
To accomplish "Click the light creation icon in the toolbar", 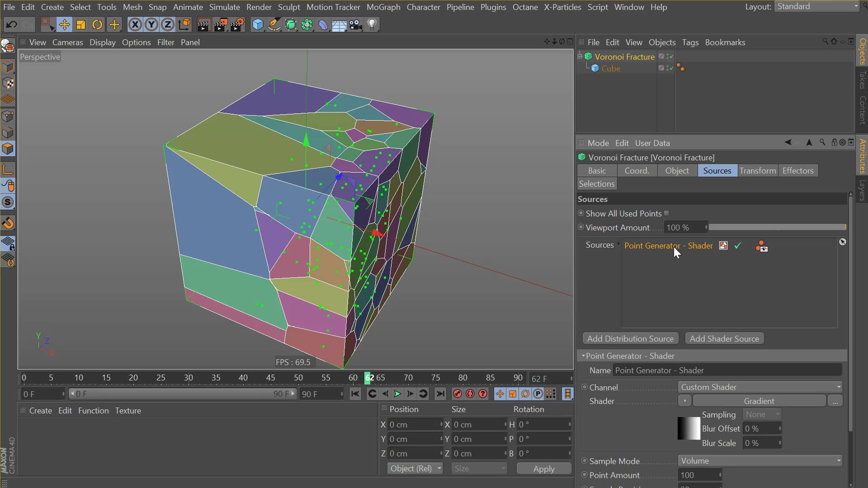I will tap(371, 24).
